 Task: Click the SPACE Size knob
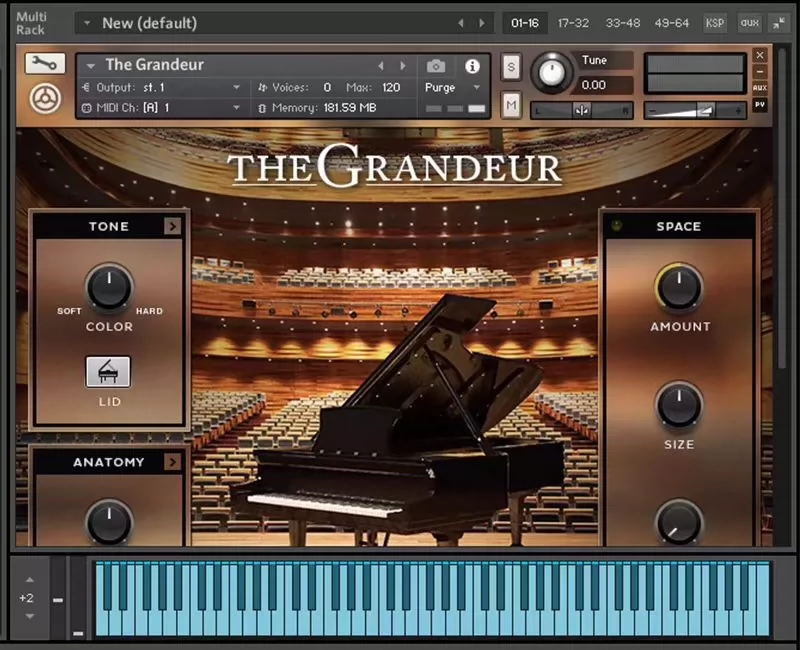coord(679,405)
